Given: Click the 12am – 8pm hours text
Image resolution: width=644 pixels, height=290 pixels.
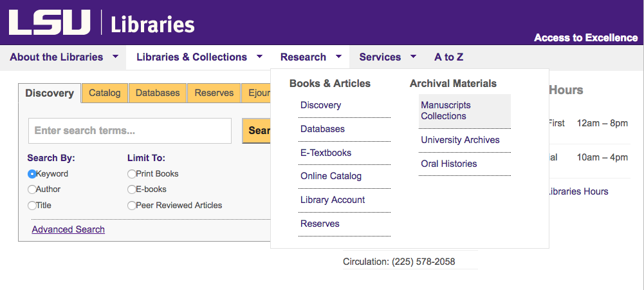Looking at the screenshot, I should (602, 123).
